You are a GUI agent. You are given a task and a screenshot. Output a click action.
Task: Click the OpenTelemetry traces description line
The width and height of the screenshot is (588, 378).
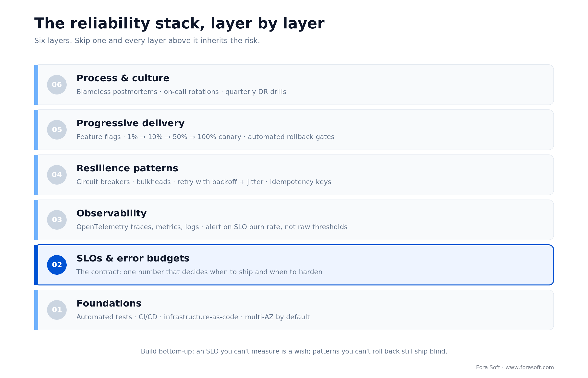point(212,227)
